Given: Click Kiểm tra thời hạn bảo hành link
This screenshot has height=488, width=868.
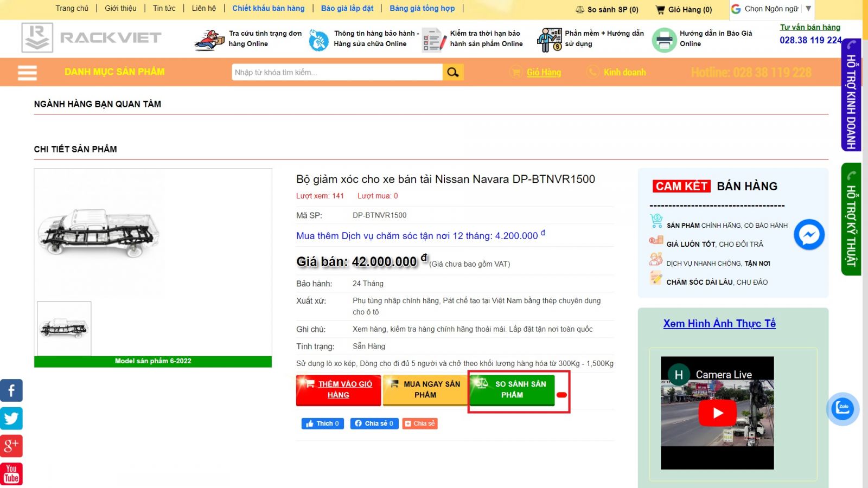Looking at the screenshot, I should pyautogui.click(x=487, y=38).
